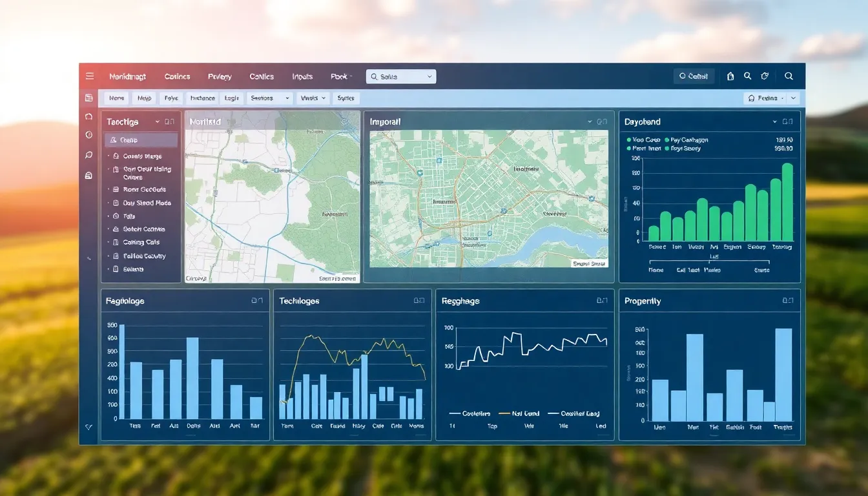The image size is (868, 496).
Task: Click the refresh icon in top-right header
Action: [765, 76]
